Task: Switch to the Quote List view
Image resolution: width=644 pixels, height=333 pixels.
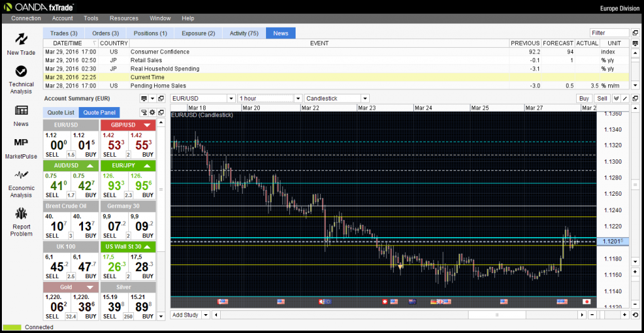Action: [x=61, y=112]
